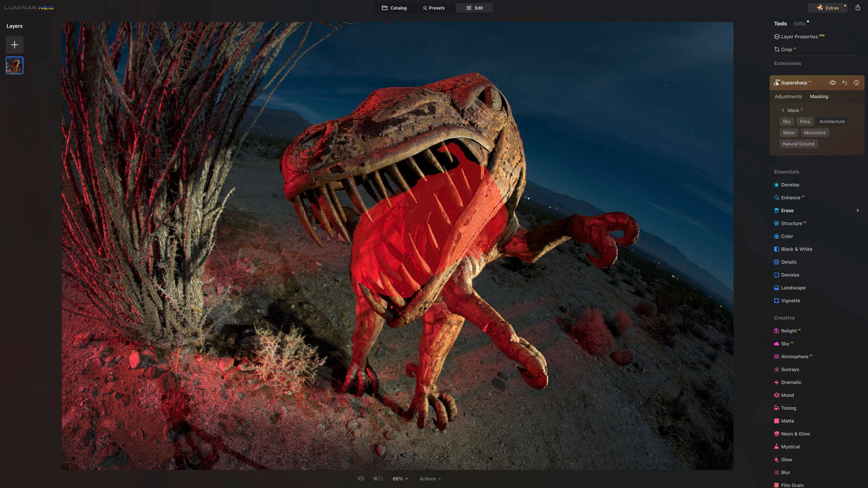Open the share/export icon
This screenshot has height=488, width=868.
858,8
